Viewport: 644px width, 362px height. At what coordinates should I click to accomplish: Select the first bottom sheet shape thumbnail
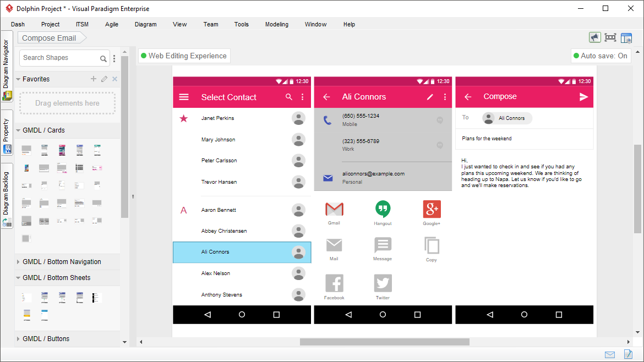pos(26,297)
